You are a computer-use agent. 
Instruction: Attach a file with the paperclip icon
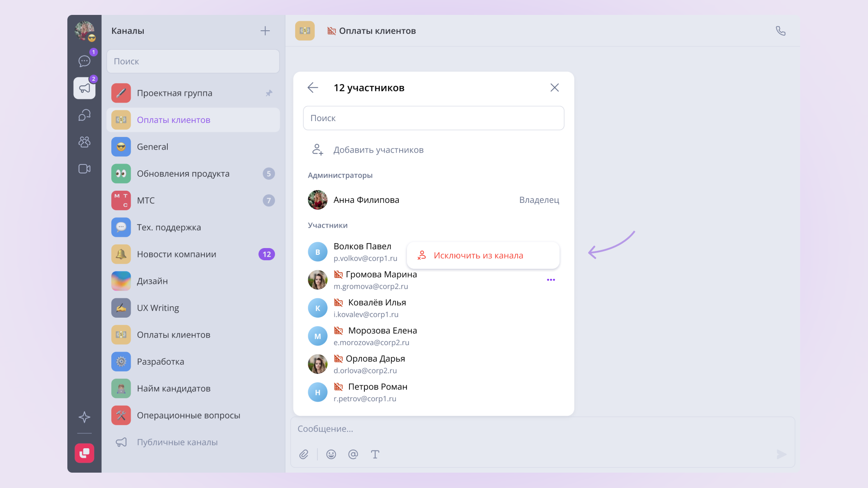[304, 454]
